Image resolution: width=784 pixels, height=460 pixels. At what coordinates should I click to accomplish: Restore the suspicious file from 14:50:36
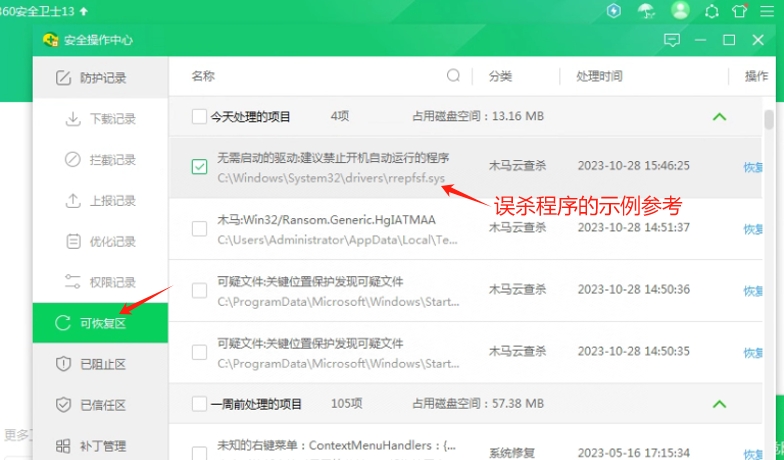coord(753,291)
